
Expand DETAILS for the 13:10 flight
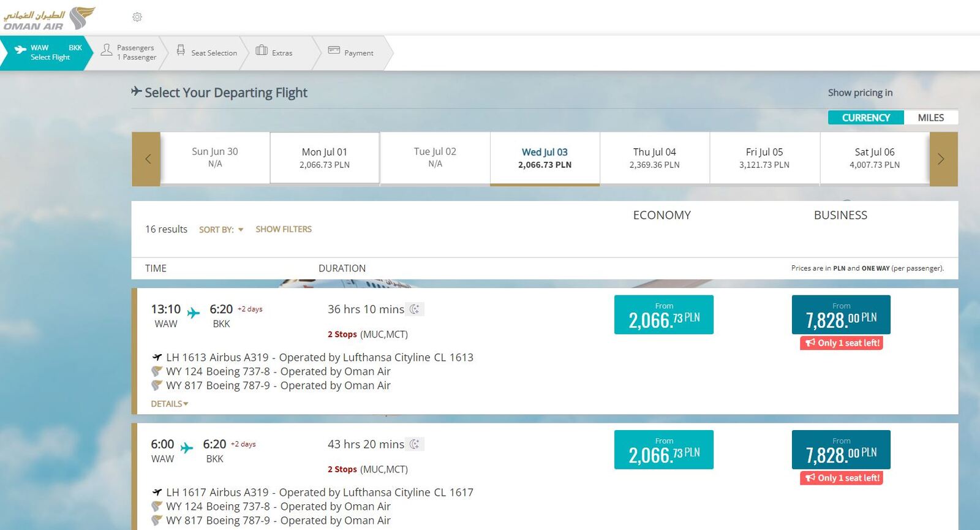[x=170, y=404]
